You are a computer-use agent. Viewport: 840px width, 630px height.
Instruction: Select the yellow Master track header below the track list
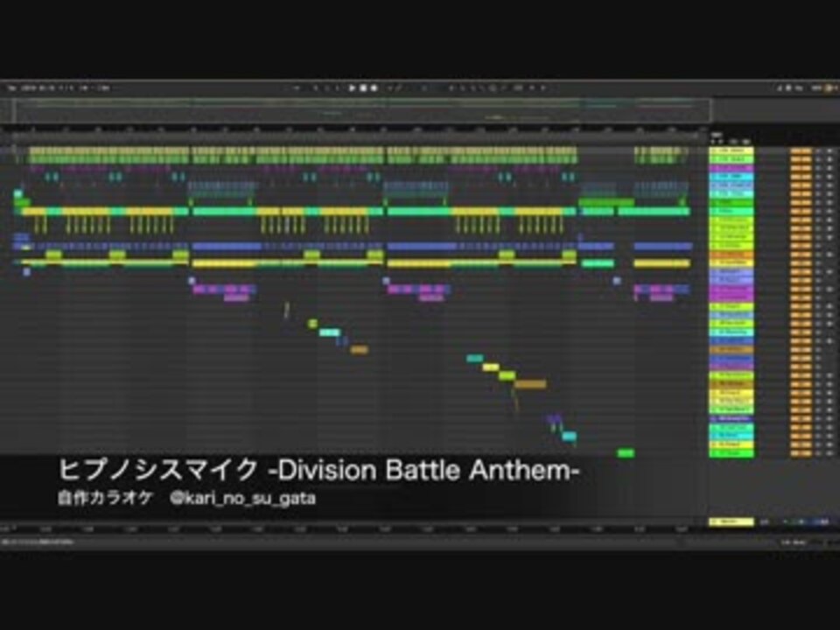coord(731,521)
